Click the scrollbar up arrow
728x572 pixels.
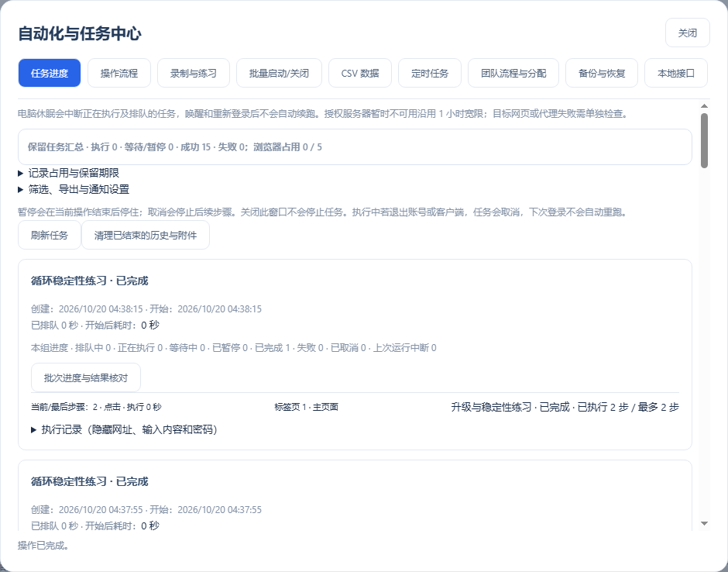[704, 106]
